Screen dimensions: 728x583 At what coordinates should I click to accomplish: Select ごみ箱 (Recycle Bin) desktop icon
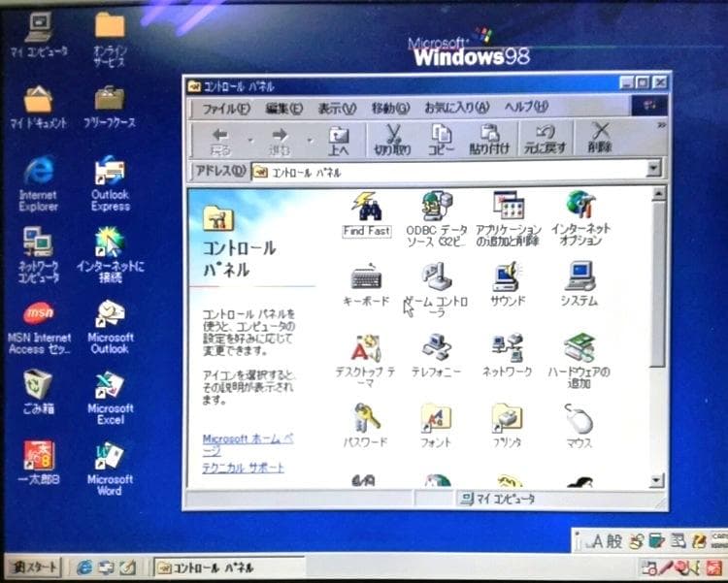[38, 393]
